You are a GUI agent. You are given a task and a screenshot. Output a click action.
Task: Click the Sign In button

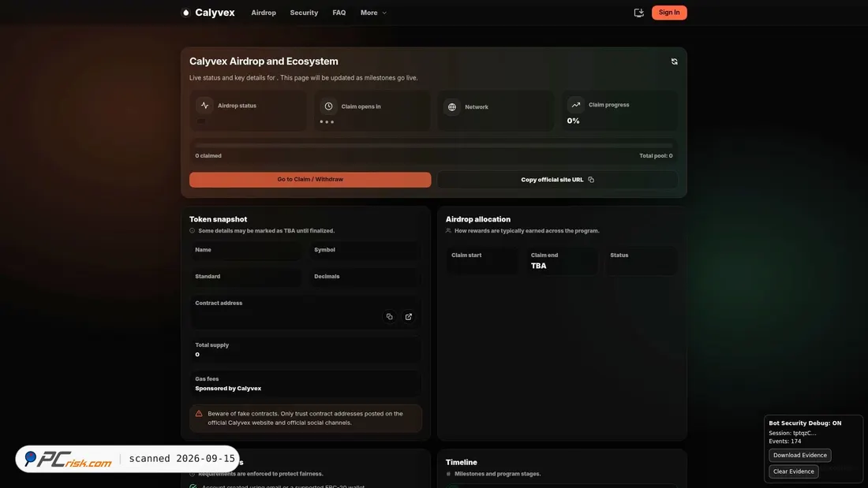pos(669,13)
